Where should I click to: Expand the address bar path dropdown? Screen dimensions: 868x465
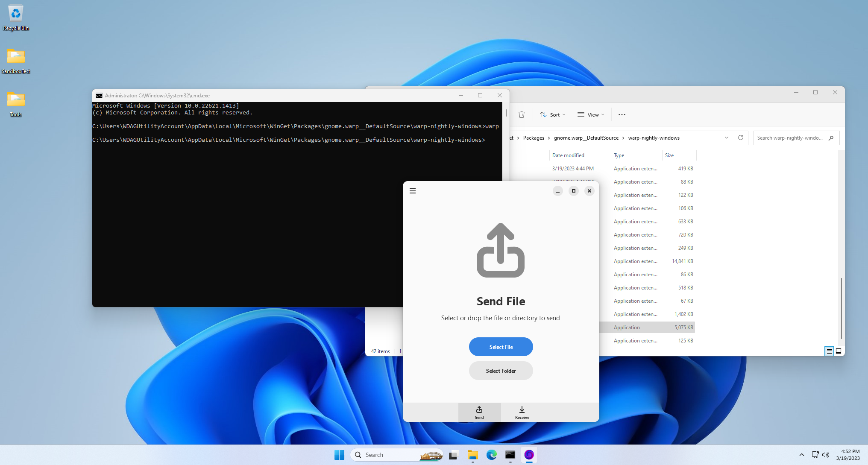click(727, 137)
